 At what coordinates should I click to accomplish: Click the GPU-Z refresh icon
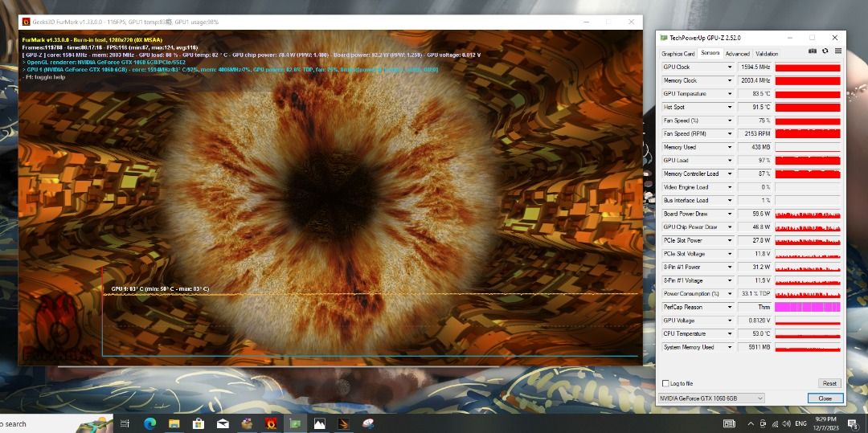(825, 51)
